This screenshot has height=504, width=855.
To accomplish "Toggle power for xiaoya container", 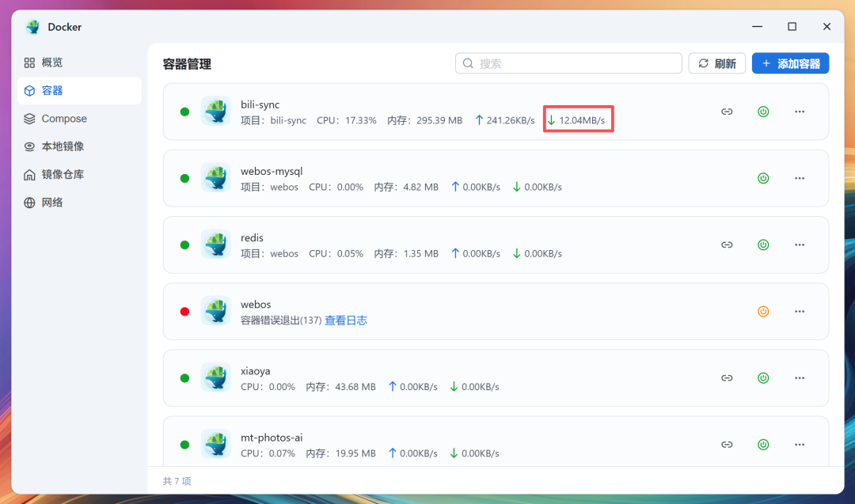I will 763,378.
